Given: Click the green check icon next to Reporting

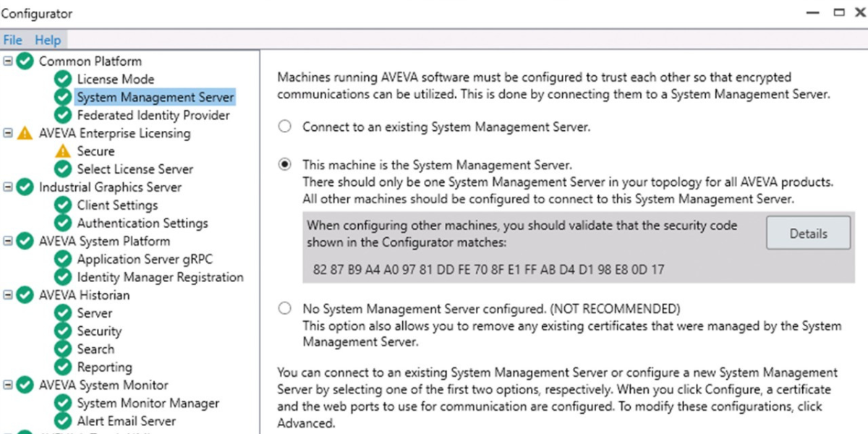Looking at the screenshot, I should pos(64,367).
